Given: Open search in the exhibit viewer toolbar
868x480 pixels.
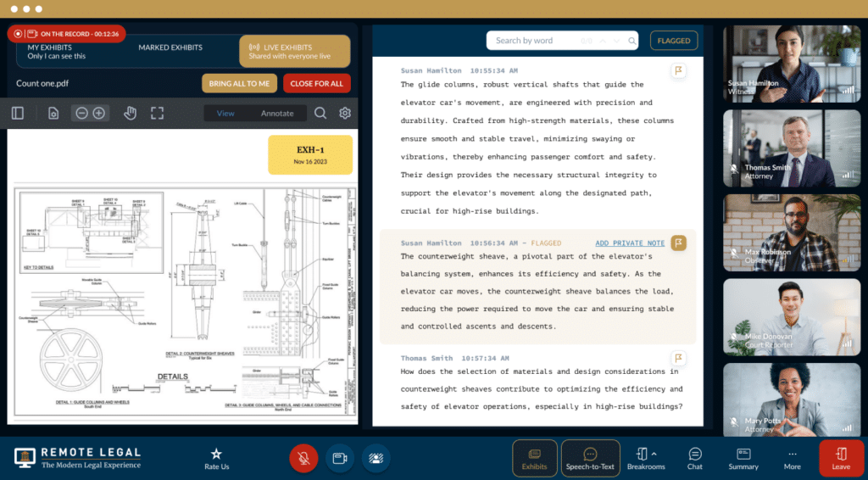Looking at the screenshot, I should coord(320,113).
